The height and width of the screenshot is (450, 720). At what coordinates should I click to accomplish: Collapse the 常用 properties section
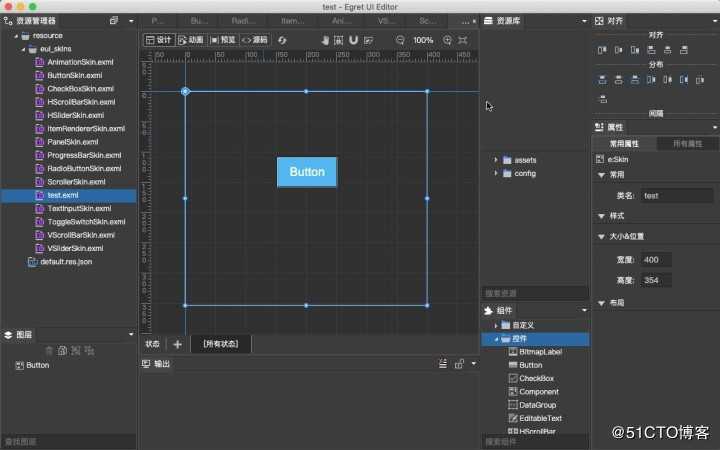click(x=602, y=175)
